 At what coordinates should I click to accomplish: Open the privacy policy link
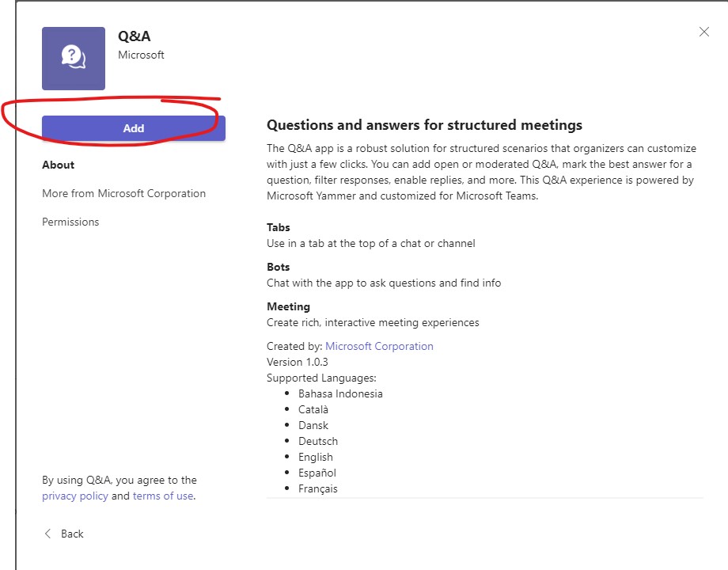74,496
